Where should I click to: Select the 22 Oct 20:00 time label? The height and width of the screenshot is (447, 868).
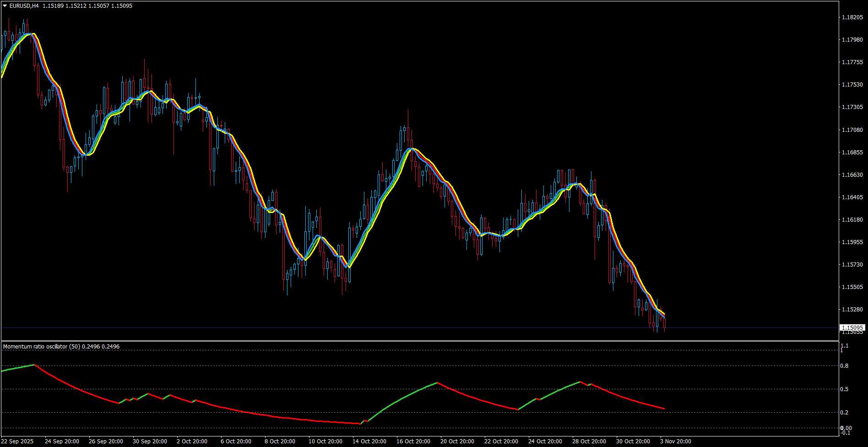click(501, 442)
